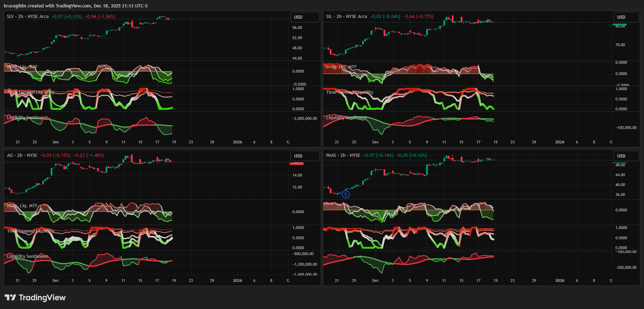Click the SLV 2h NYSE Arca symbol title
Viewport: 644px width, 309px height.
tap(28, 17)
